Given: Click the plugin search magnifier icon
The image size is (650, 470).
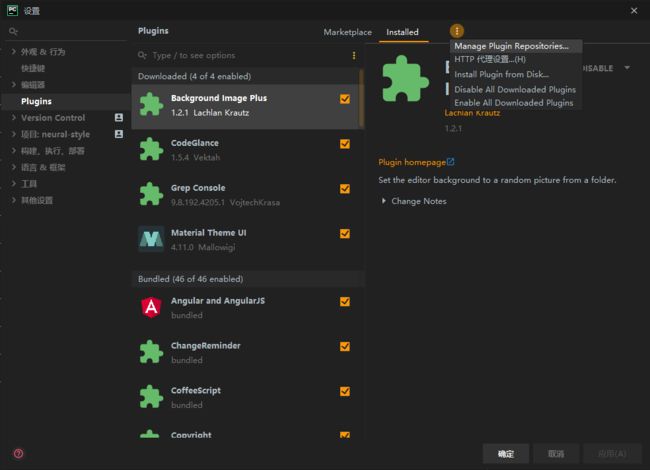Looking at the screenshot, I should tap(142, 55).
